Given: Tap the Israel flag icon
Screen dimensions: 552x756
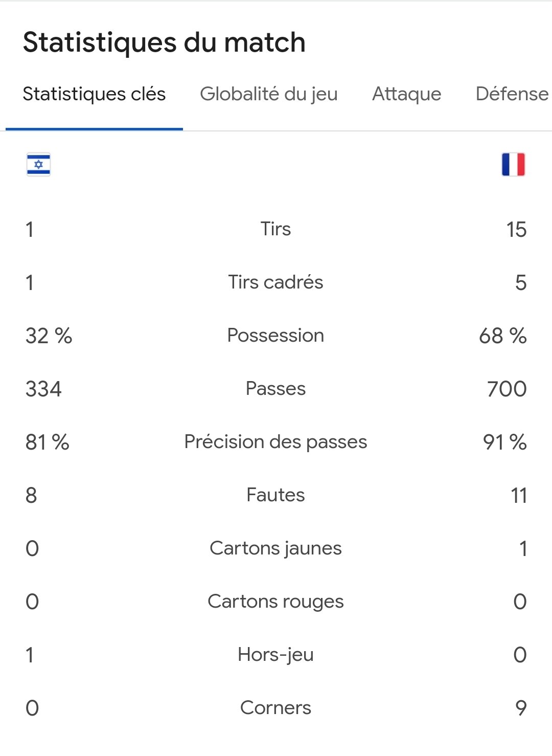Looking at the screenshot, I should pos(38,165).
